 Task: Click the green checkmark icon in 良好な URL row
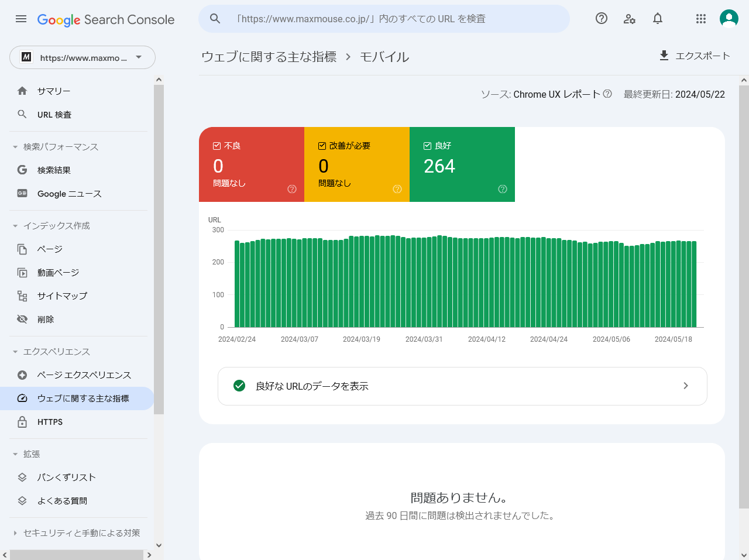point(239,386)
